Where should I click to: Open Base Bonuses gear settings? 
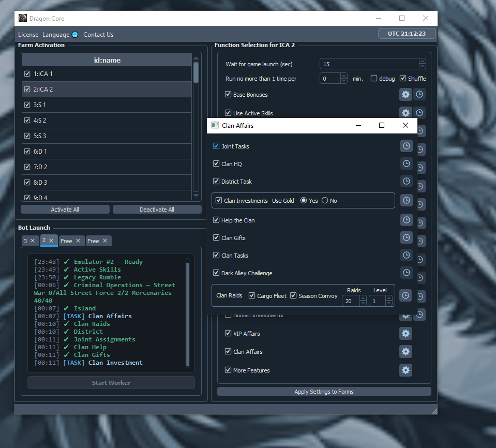coord(405,94)
